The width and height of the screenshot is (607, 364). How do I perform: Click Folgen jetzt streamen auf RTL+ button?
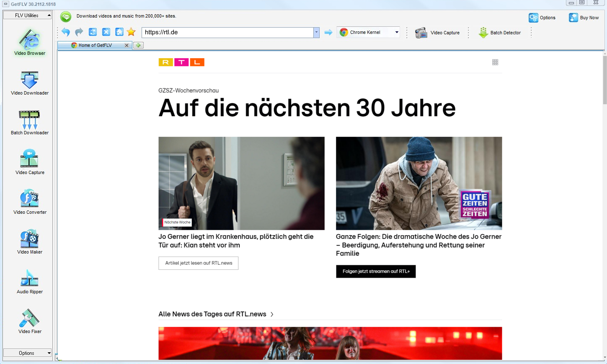click(376, 272)
